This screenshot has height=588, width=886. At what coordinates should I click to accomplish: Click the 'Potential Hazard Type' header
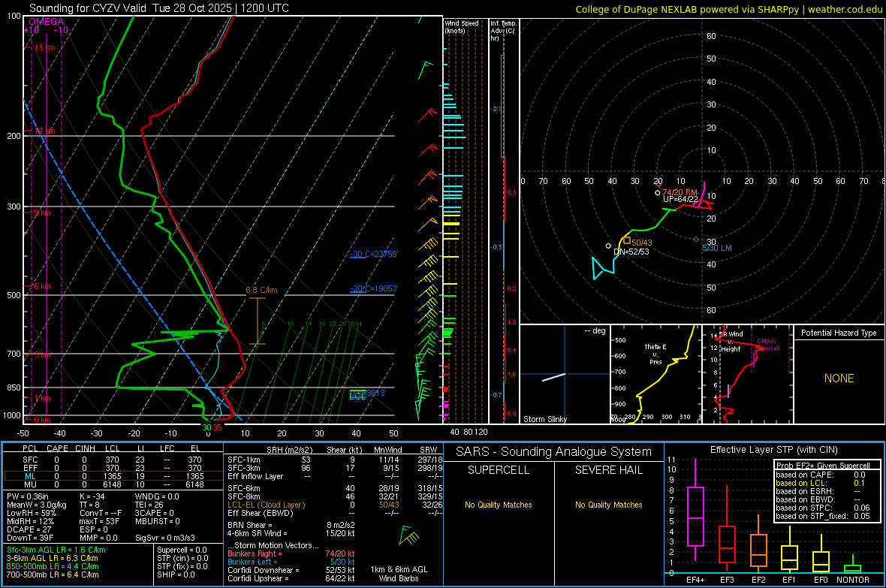[839, 333]
